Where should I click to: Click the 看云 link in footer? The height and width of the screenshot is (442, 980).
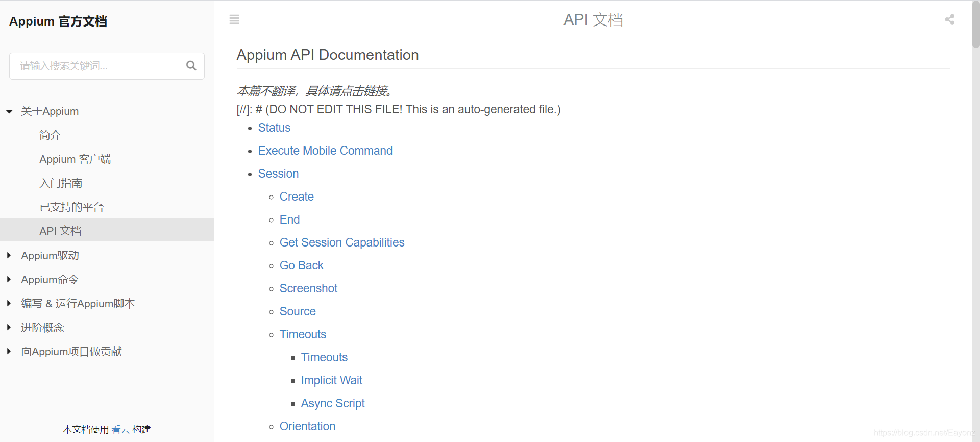120,429
